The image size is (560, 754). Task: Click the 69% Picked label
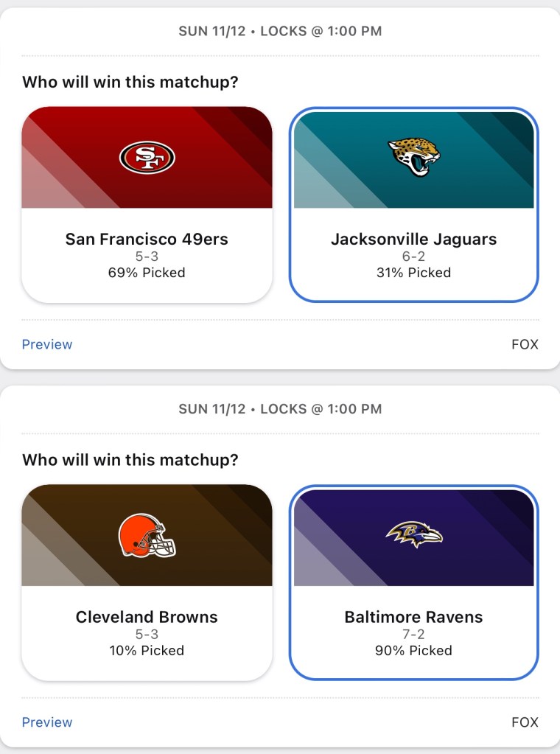pos(147,273)
